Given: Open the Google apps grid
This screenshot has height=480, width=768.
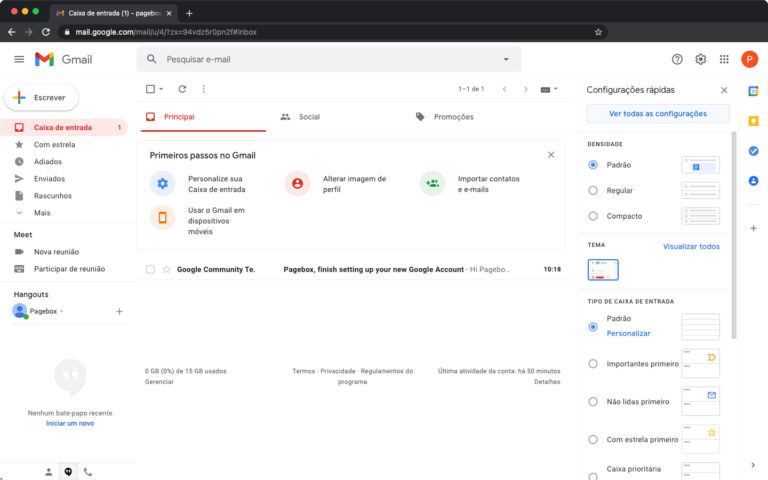Looking at the screenshot, I should tap(724, 59).
